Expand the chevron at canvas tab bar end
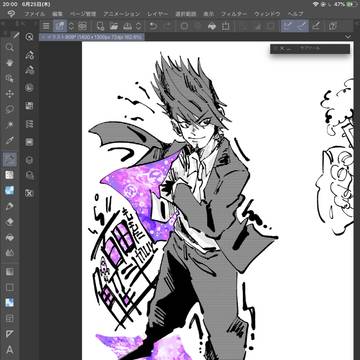 [348, 37]
